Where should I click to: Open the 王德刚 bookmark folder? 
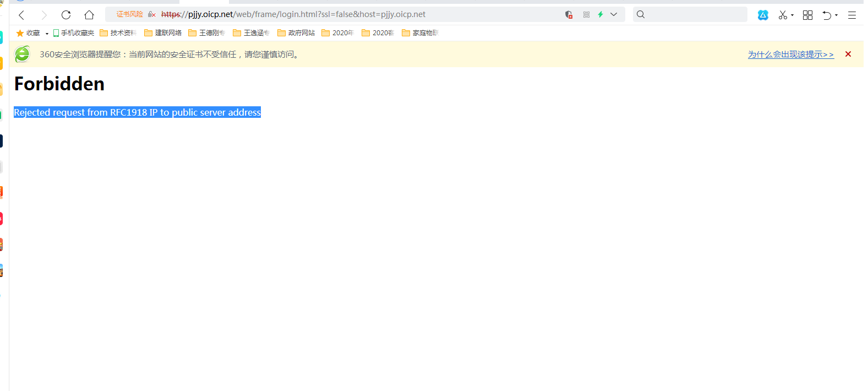206,33
